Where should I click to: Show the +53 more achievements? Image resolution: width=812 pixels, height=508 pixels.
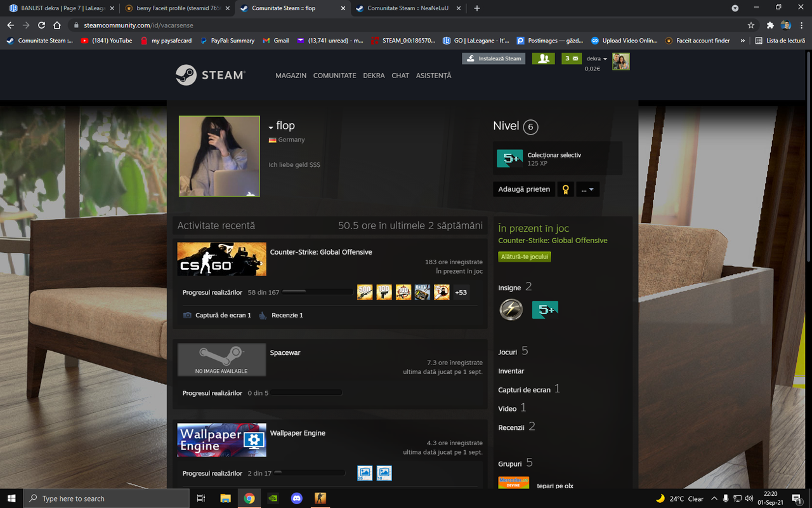point(461,292)
